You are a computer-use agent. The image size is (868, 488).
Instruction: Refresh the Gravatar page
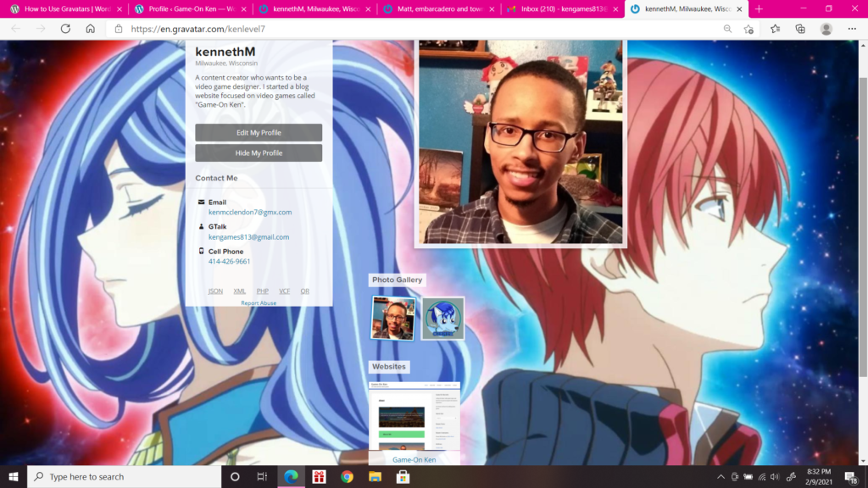click(65, 29)
